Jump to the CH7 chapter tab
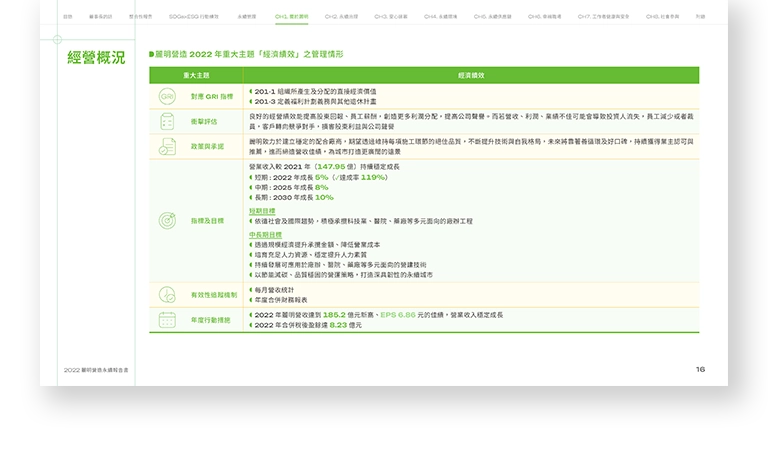768x466 pixels. tap(603, 17)
